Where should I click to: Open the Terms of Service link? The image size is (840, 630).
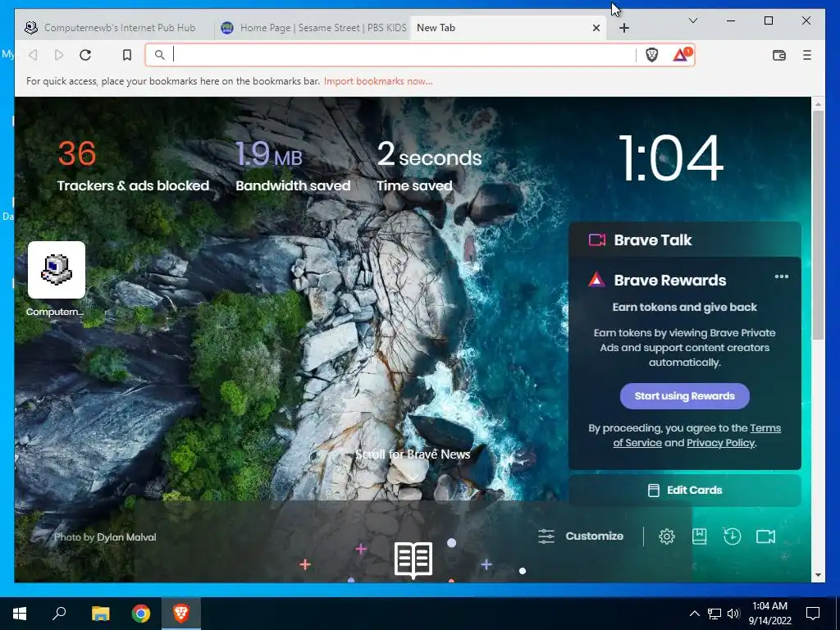[696, 435]
